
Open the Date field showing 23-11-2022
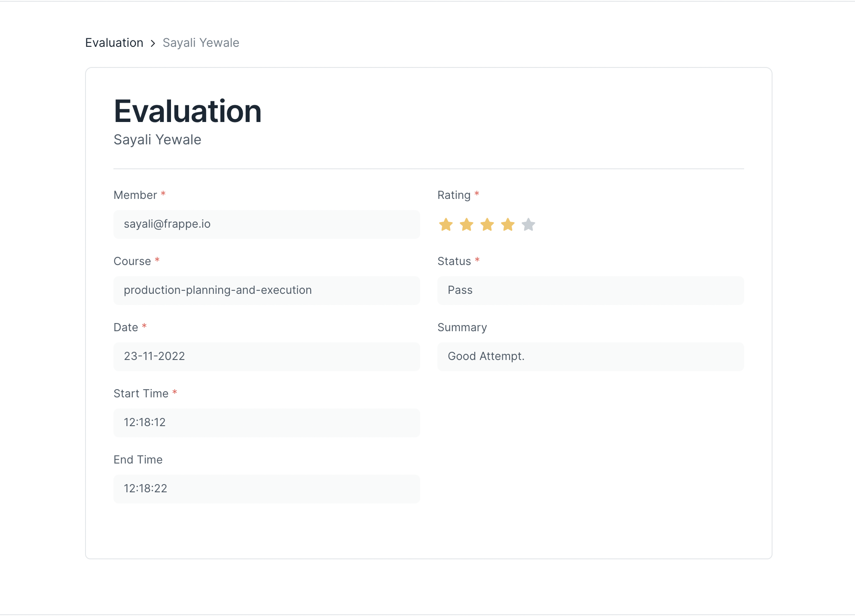266,357
